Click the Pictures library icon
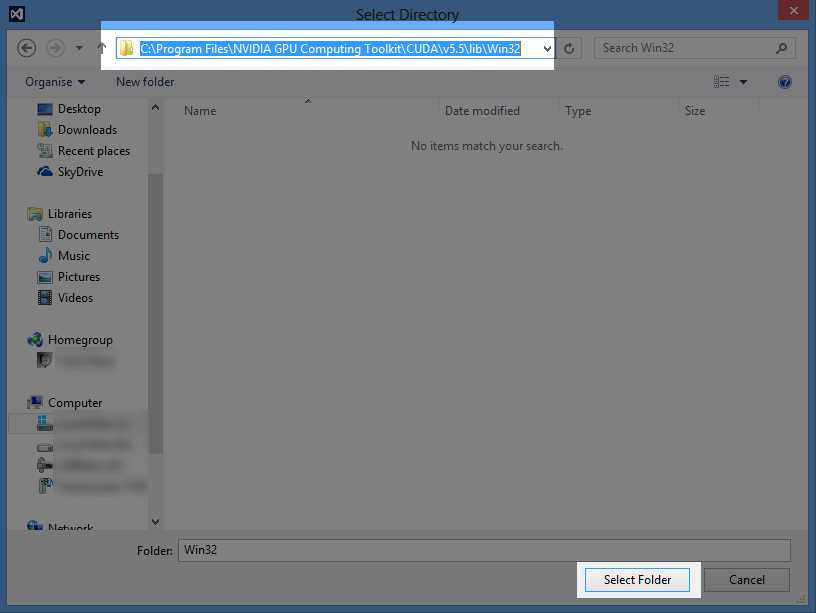Viewport: 816px width, 613px height. point(45,277)
